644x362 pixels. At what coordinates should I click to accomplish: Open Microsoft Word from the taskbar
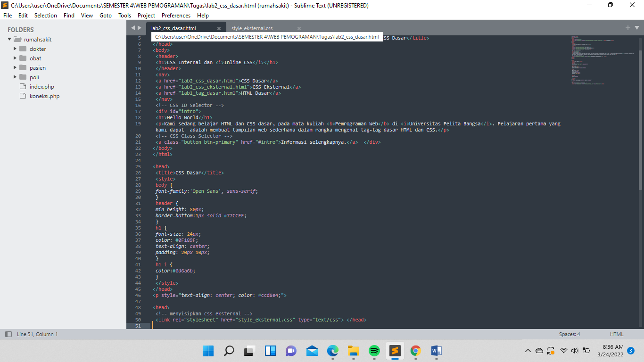click(436, 351)
